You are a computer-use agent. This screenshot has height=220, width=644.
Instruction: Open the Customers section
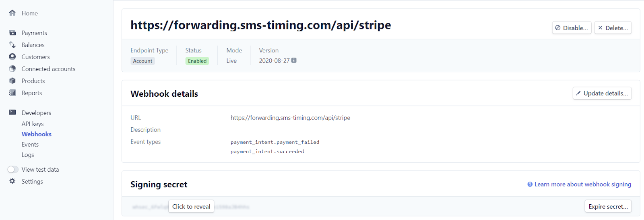point(36,57)
